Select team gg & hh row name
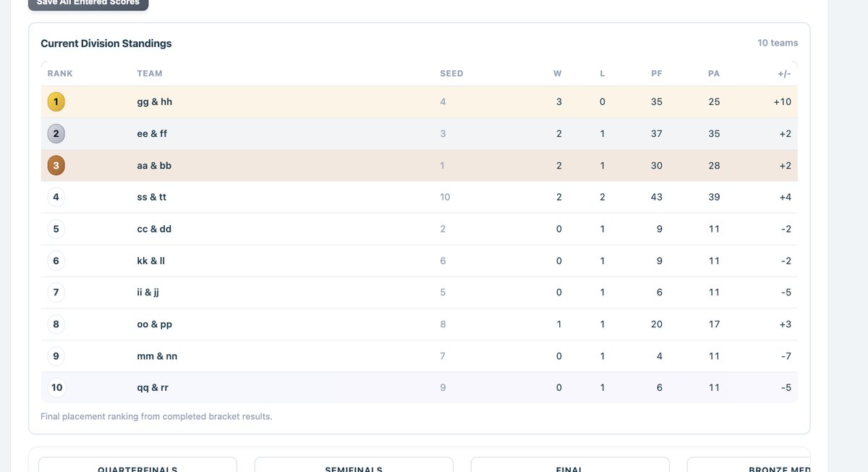The height and width of the screenshot is (472, 868). [x=154, y=102]
